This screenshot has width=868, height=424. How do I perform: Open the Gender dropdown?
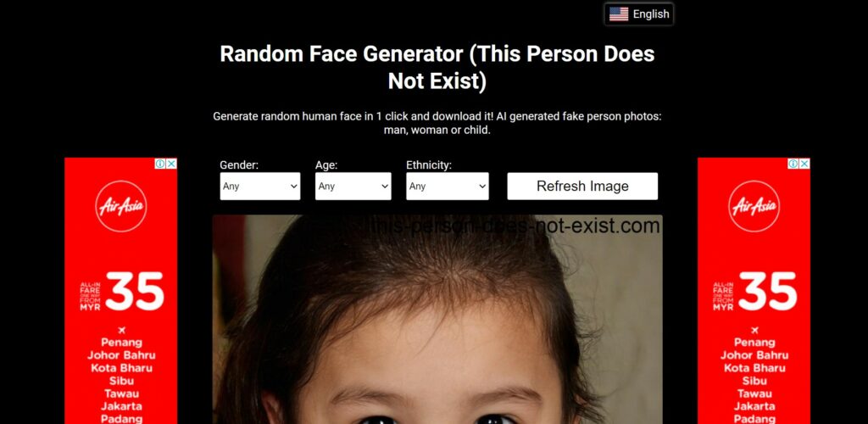pos(260,186)
